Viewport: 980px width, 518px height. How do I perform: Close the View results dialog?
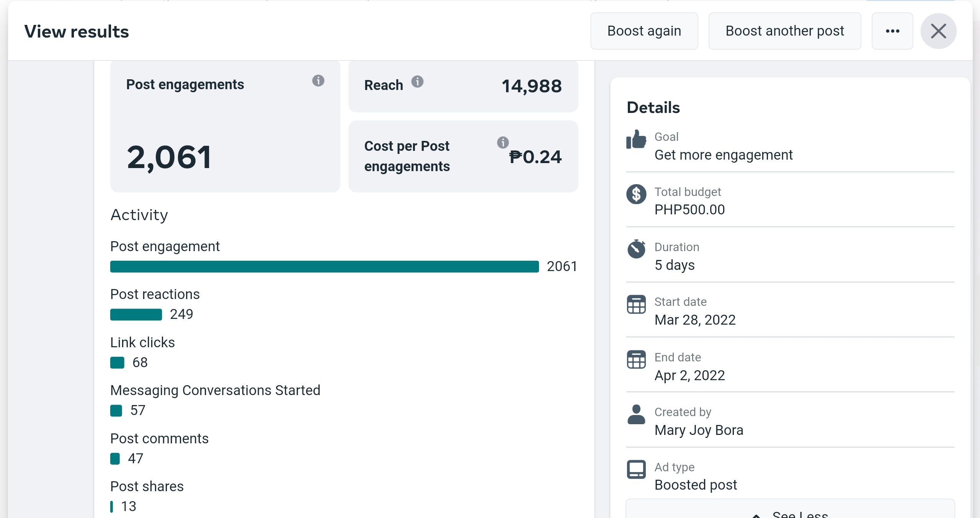point(938,31)
